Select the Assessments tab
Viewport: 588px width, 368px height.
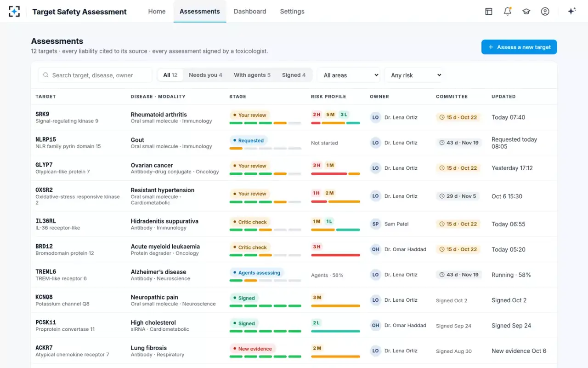pyautogui.click(x=200, y=11)
